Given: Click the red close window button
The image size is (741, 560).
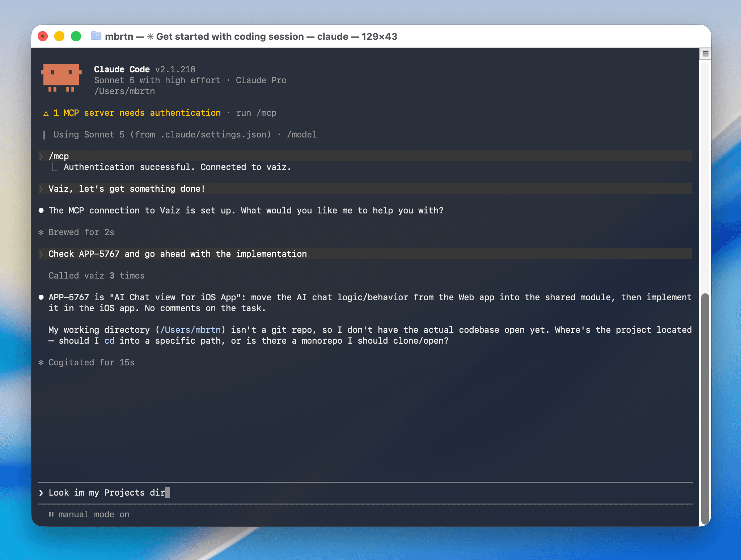Looking at the screenshot, I should tap(43, 36).
